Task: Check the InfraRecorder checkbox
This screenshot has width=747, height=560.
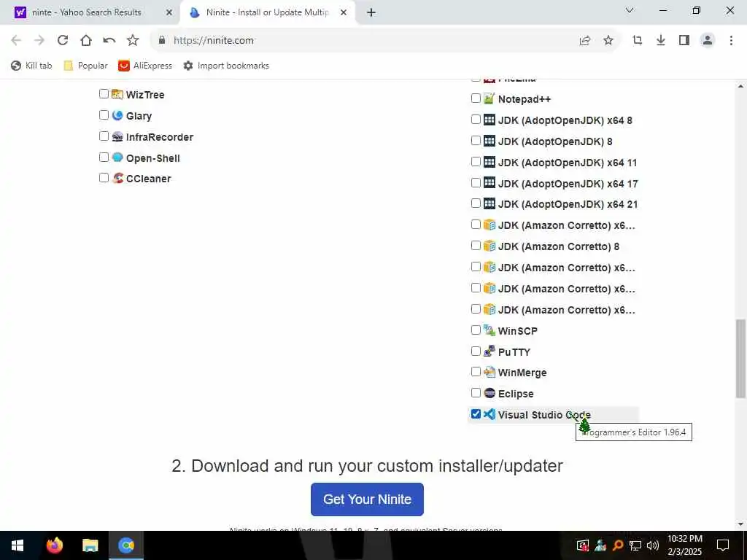Action: 104,136
